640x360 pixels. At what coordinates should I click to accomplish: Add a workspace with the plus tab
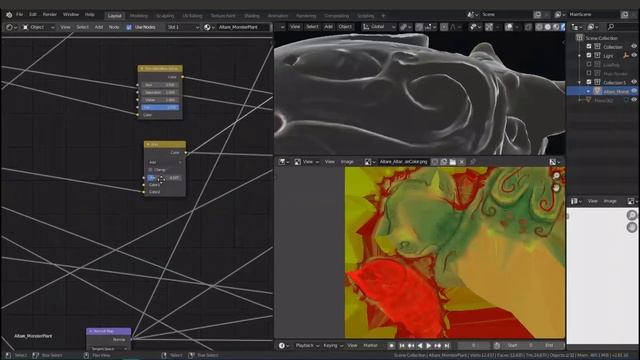(383, 16)
